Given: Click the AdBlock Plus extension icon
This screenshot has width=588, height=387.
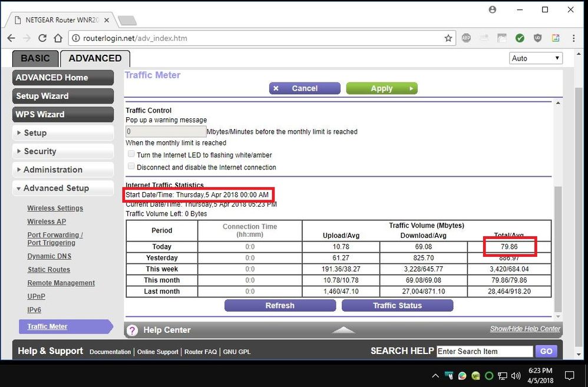Looking at the screenshot, I should pyautogui.click(x=466, y=38).
